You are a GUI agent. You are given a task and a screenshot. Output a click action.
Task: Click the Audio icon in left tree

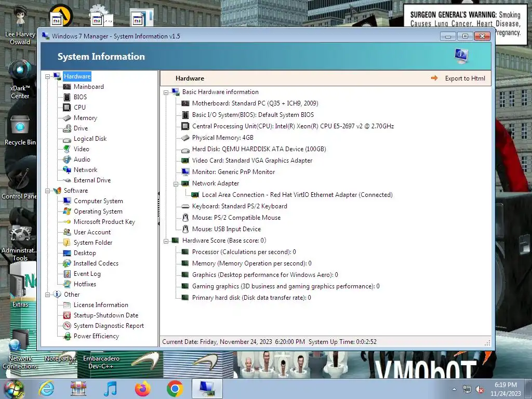click(x=67, y=159)
